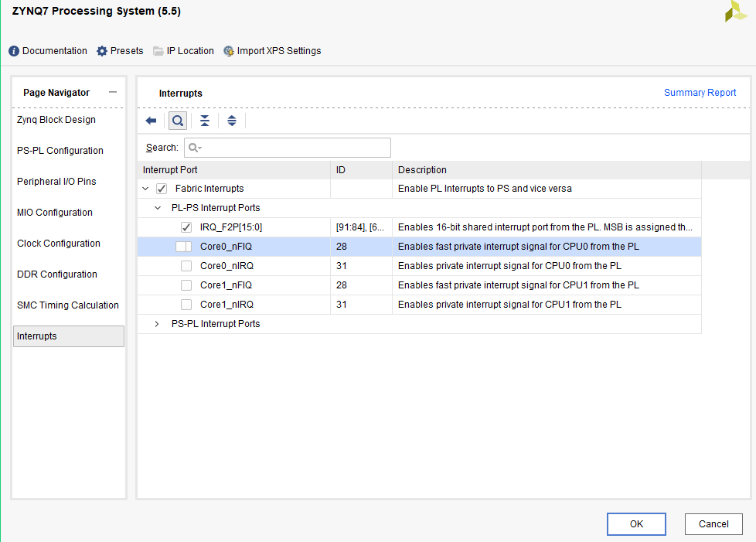Click description of Core1_nIRQ for CPU1
This screenshot has width=756, height=542.
[509, 305]
